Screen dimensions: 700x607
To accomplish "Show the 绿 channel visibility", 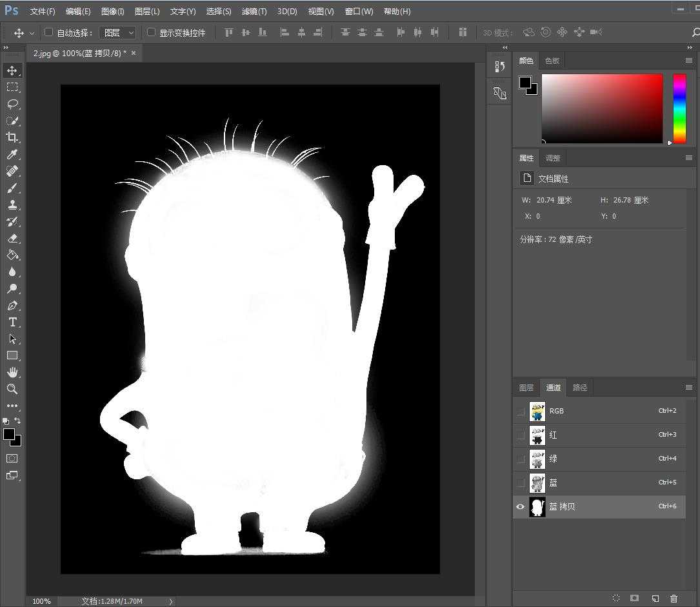I will pyautogui.click(x=520, y=459).
